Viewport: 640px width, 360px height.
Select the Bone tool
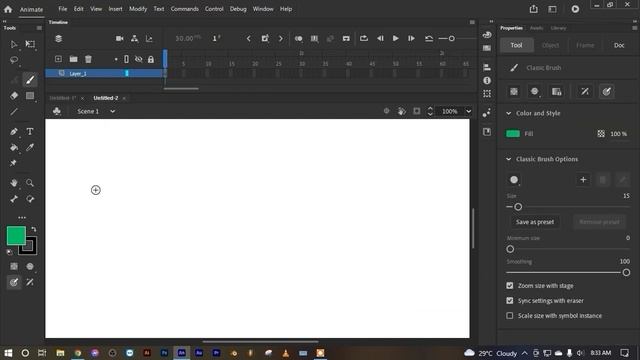click(x=13, y=199)
